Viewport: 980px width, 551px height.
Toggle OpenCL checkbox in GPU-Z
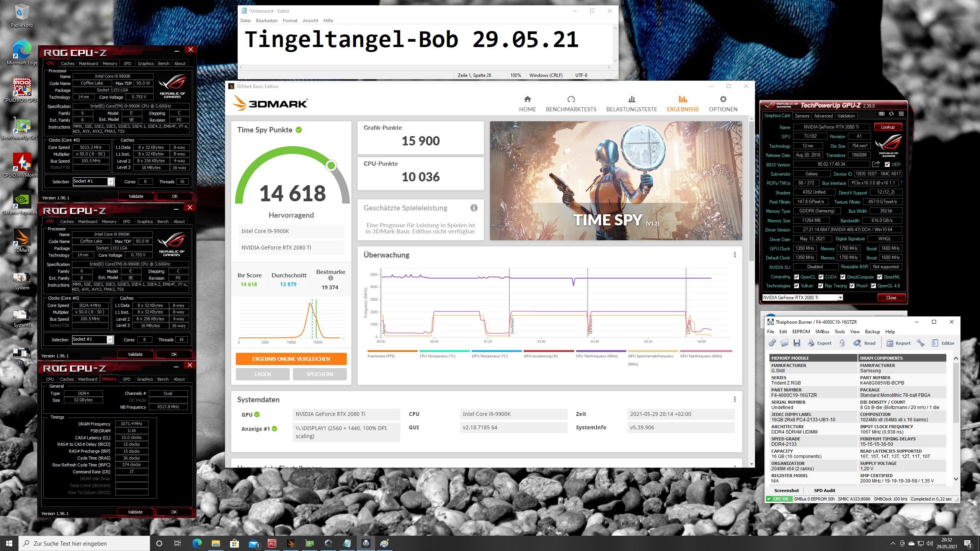pos(796,277)
